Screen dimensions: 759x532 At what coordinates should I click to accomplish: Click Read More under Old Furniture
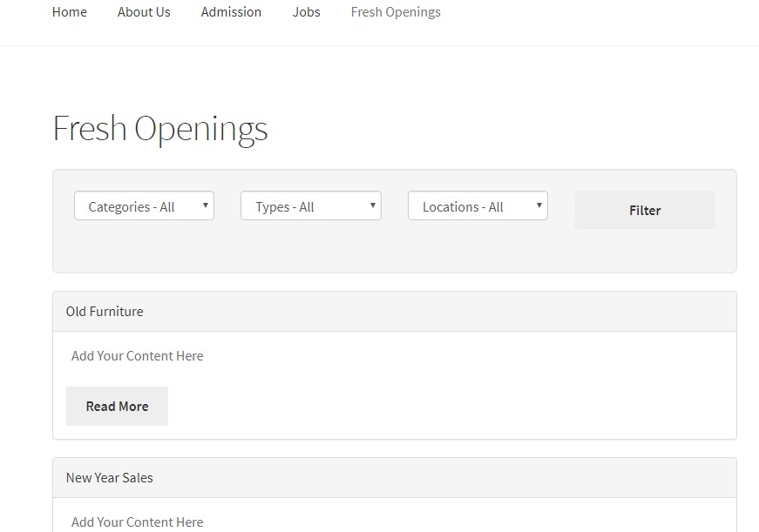click(117, 407)
